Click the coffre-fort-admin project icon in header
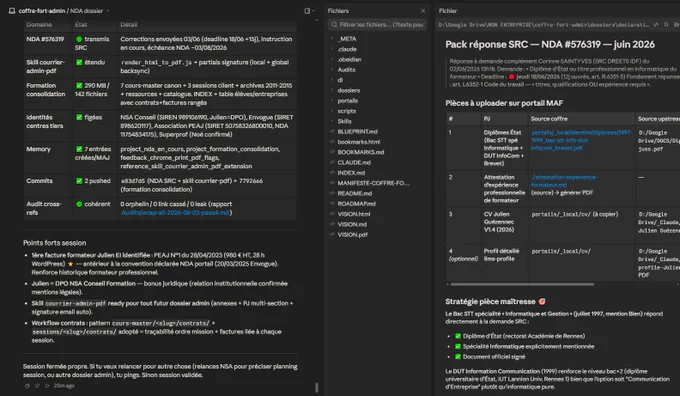 pyautogui.click(x=12, y=11)
